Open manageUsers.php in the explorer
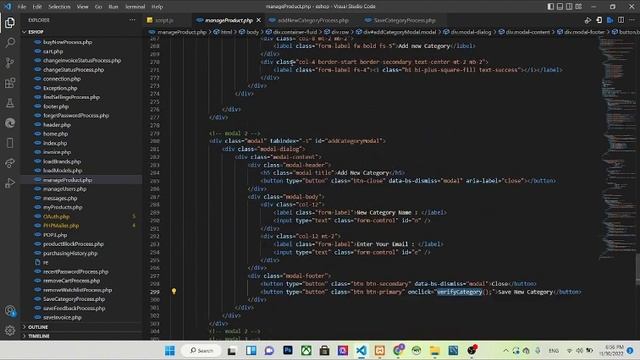Screen dimensions: 640x360 coord(64,189)
